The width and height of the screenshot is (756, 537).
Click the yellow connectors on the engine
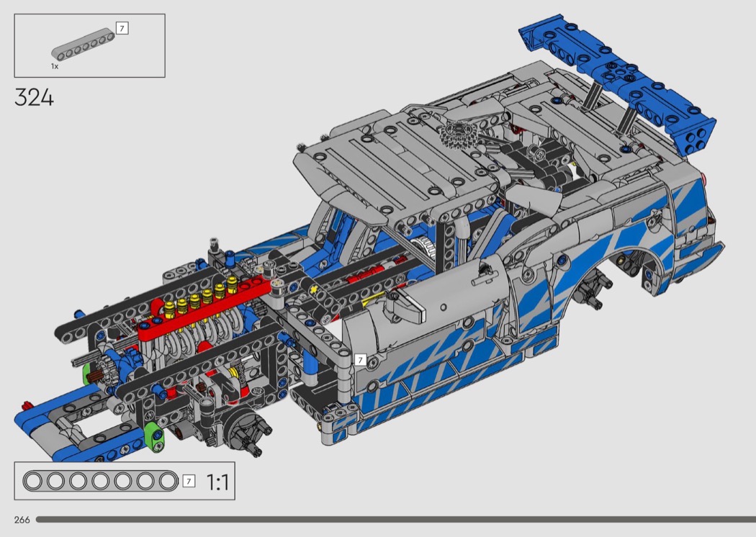click(x=204, y=297)
